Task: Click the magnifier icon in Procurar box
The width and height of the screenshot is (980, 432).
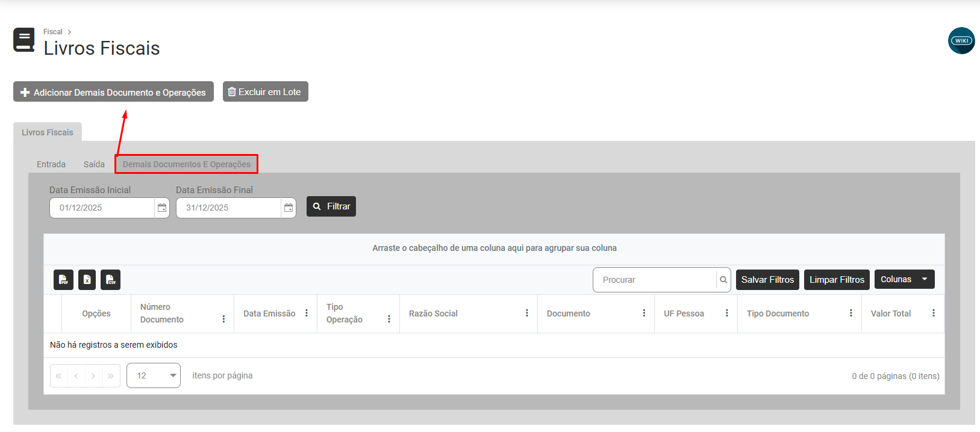Action: pos(723,280)
